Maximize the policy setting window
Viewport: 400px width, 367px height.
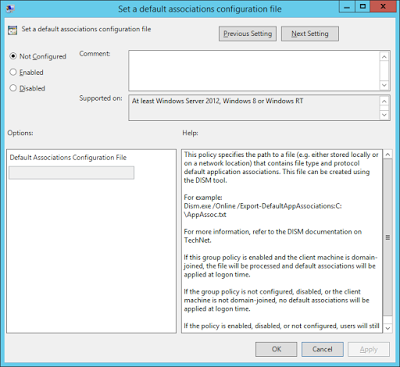click(x=363, y=6)
